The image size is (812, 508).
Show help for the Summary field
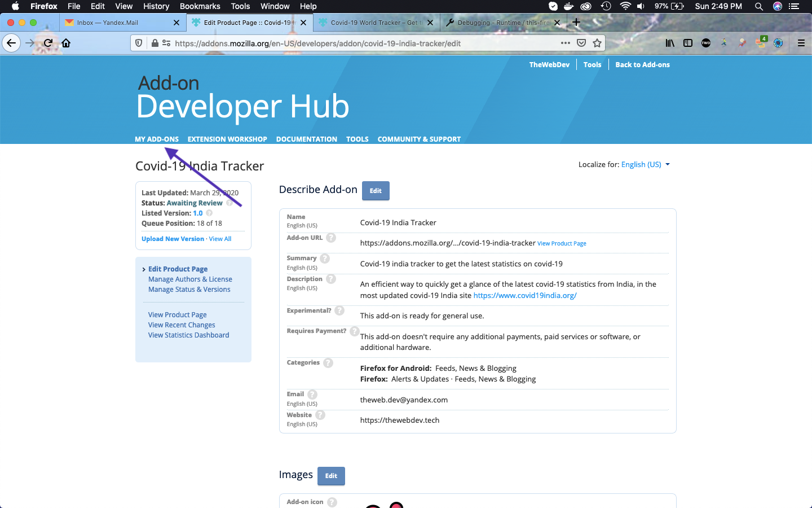[x=325, y=259]
